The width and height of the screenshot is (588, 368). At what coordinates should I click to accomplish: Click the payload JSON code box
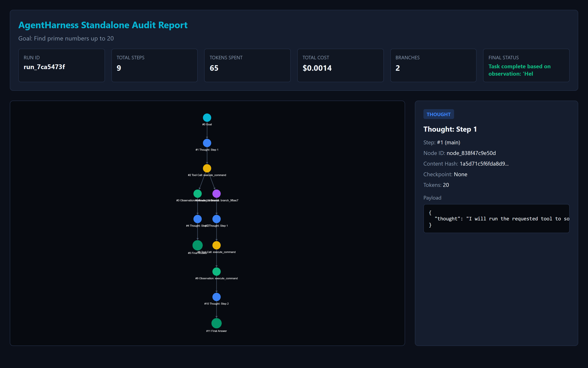(496, 219)
